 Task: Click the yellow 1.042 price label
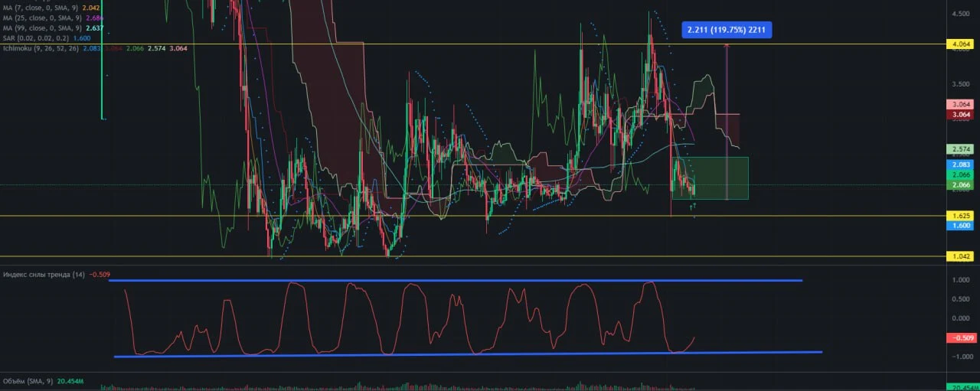click(961, 257)
